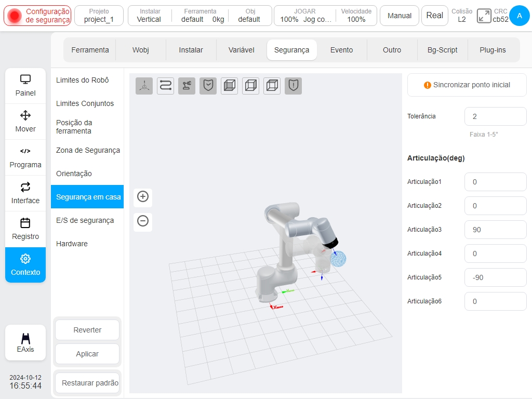Select the right-face cube view icon
The height and width of the screenshot is (399, 532).
251,86
